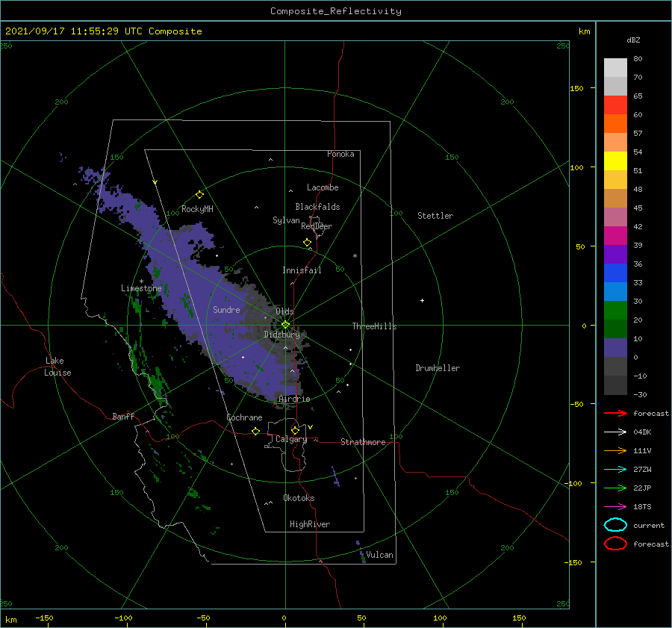The image size is (672, 628).
Task: Click the cyan 27ZW arrow icon
Action: click(615, 470)
